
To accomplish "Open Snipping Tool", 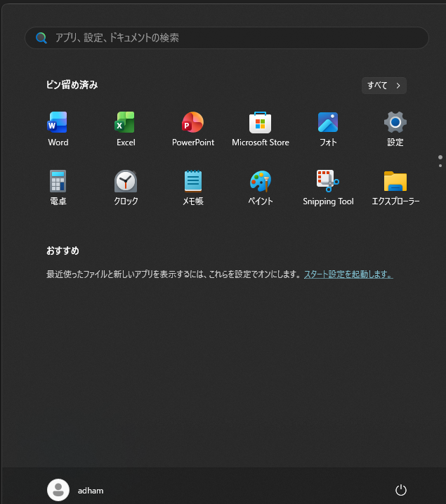I will 328,187.
